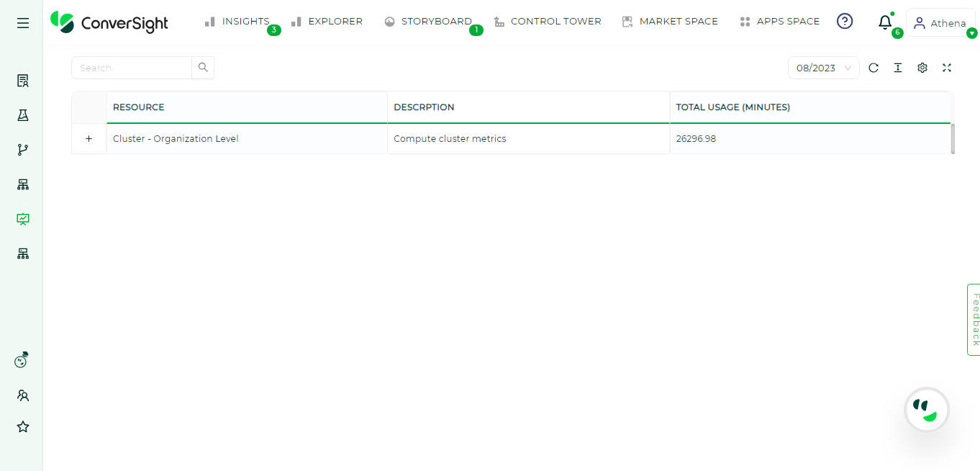Image resolution: width=980 pixels, height=471 pixels.
Task: Open the Feedback side tab
Action: (974, 319)
